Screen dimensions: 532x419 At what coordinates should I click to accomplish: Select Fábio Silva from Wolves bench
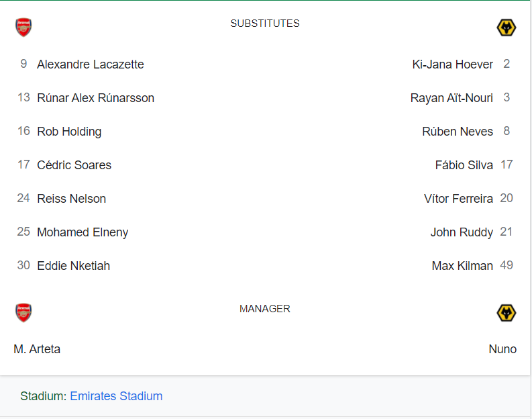pos(464,165)
